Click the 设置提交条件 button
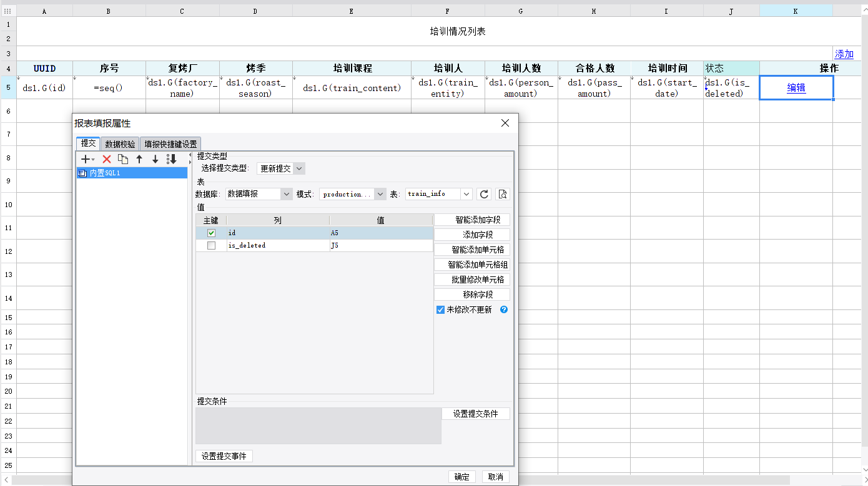 [x=476, y=414]
